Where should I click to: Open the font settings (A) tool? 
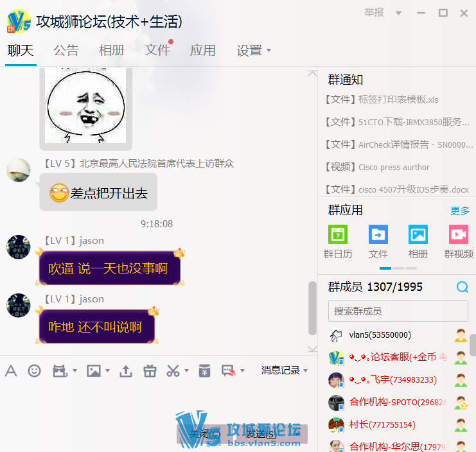11,370
